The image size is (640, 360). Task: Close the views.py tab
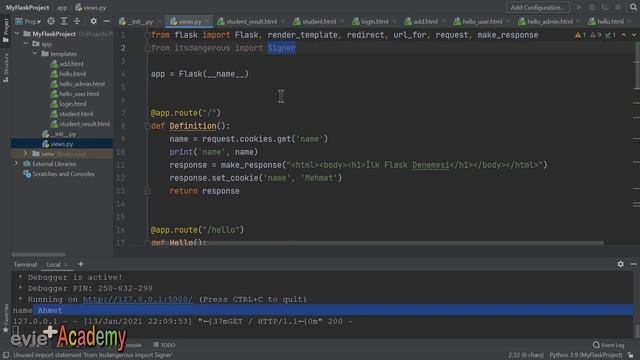point(207,21)
